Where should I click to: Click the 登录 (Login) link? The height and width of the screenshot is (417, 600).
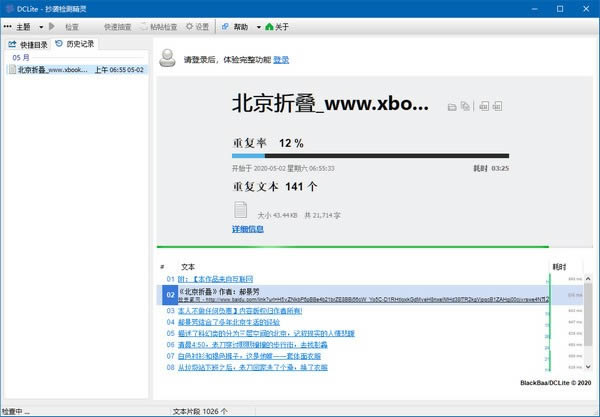coord(281,60)
